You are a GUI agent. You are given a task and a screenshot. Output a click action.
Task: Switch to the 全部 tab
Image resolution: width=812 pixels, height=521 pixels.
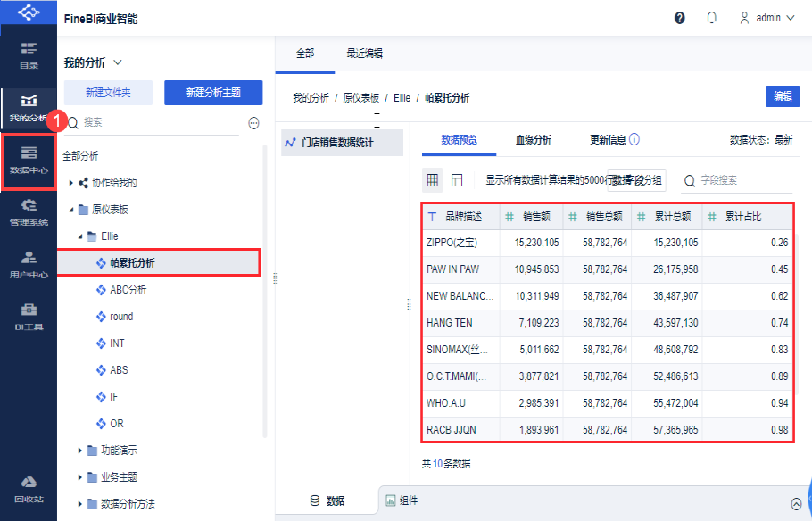305,54
